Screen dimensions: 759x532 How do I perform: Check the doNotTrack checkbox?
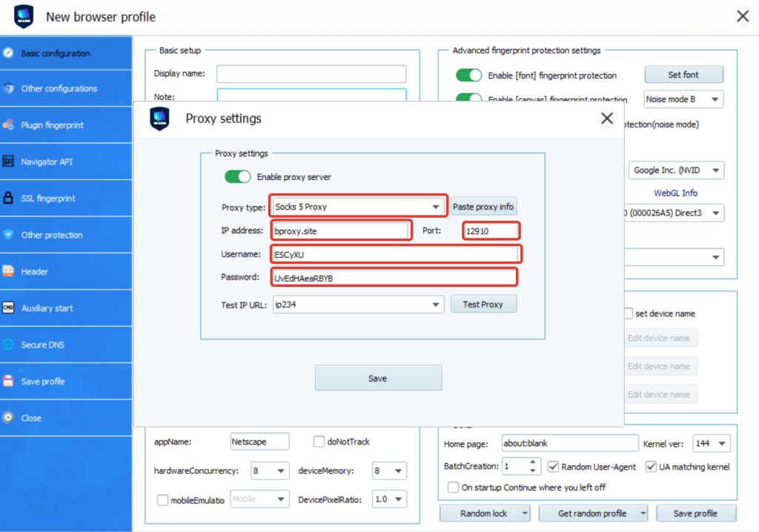pos(319,442)
